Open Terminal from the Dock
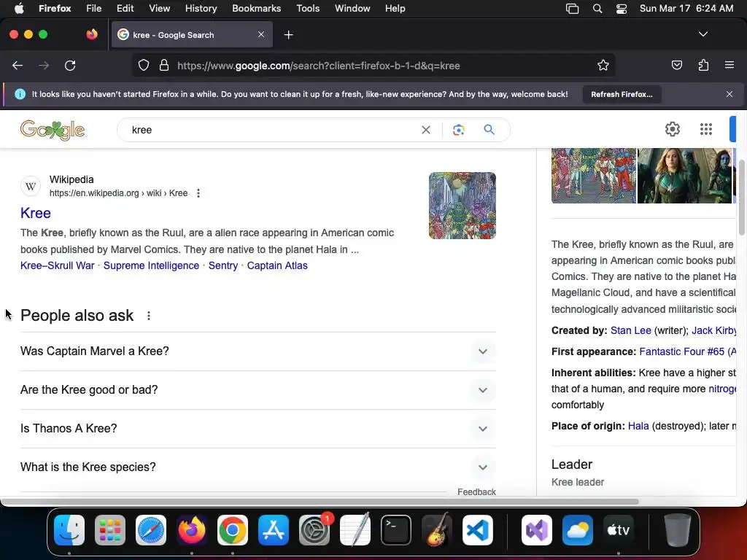 396,530
